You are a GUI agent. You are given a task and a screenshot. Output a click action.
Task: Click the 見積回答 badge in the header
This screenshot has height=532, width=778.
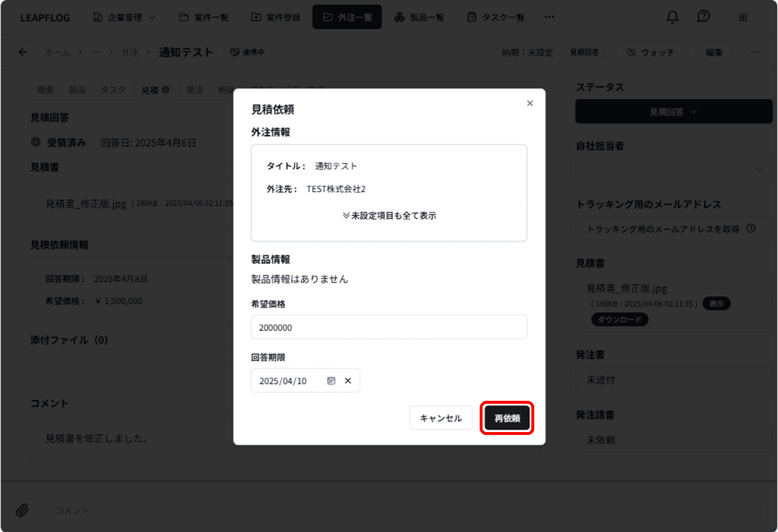pyautogui.click(x=584, y=52)
